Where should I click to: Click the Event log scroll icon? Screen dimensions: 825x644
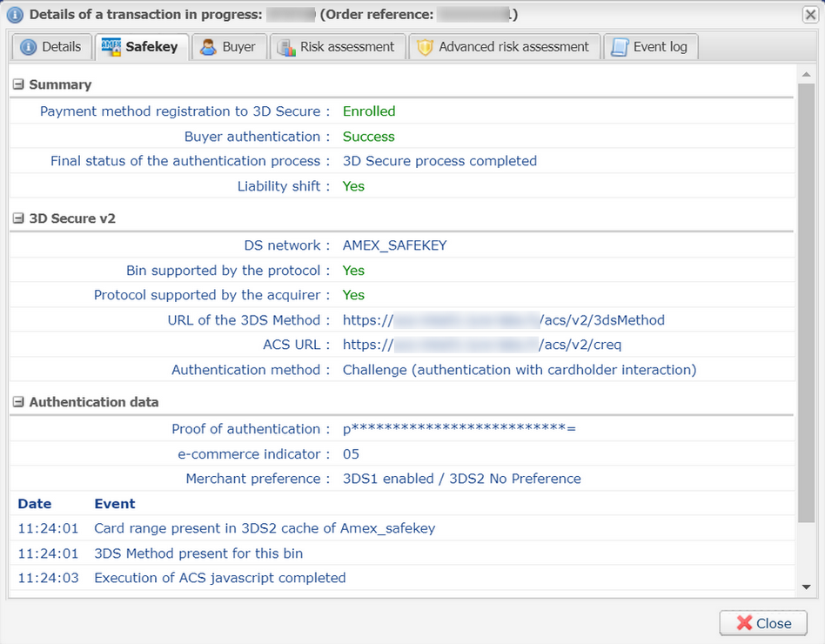pos(619,47)
